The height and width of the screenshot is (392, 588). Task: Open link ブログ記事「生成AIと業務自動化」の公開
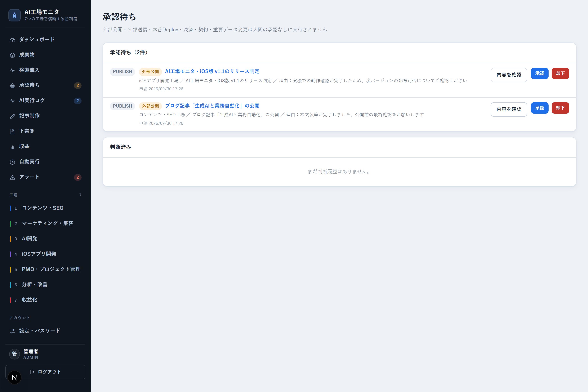[212, 106]
